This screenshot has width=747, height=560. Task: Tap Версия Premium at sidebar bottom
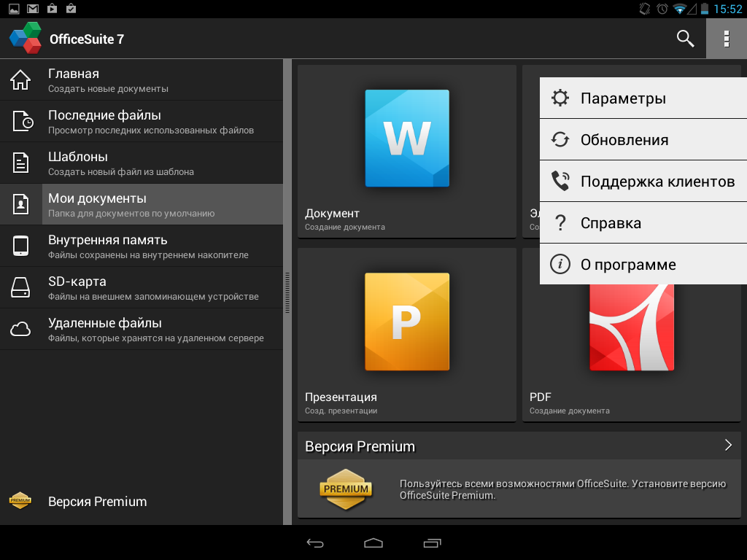tap(142, 501)
